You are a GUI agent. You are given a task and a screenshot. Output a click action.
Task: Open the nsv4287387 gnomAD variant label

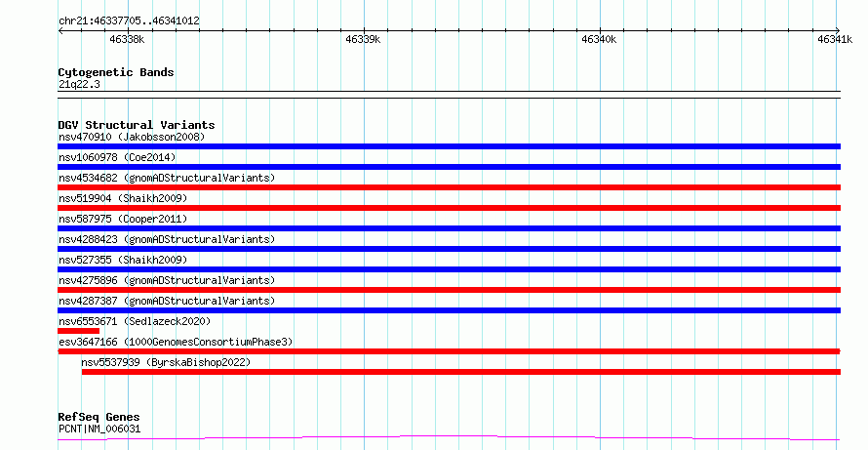pos(167,301)
